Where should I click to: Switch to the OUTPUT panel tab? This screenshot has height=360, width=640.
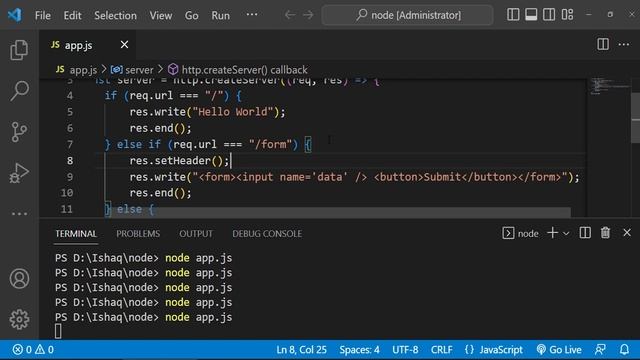pos(196,233)
